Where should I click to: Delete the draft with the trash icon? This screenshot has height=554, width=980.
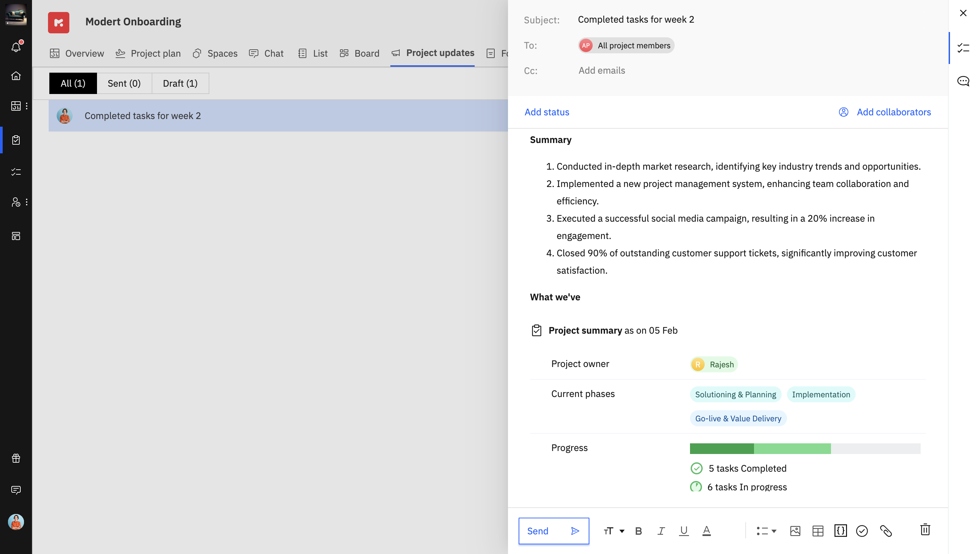[x=925, y=530]
